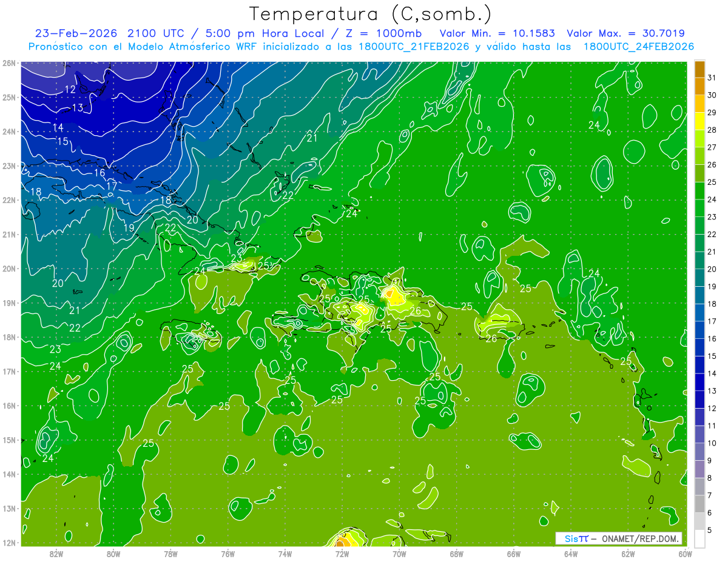Select "Valor Min. = 10.1583" in header

[497, 33]
